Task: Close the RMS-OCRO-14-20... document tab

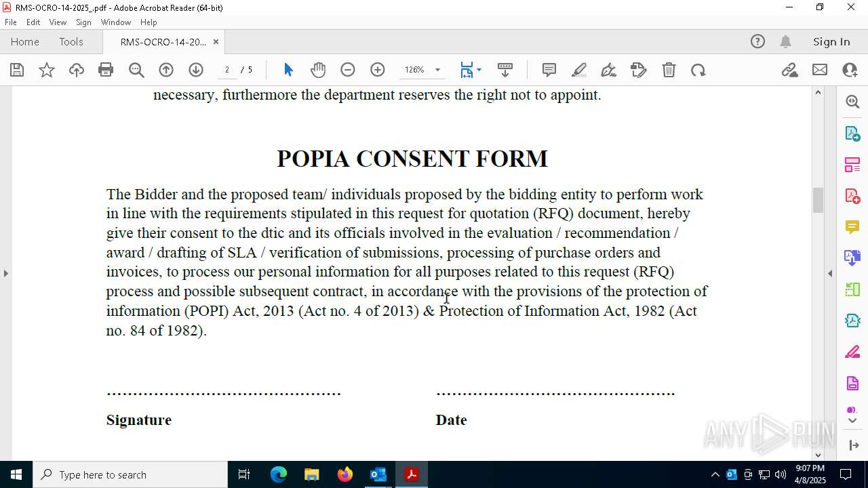Action: tap(216, 41)
